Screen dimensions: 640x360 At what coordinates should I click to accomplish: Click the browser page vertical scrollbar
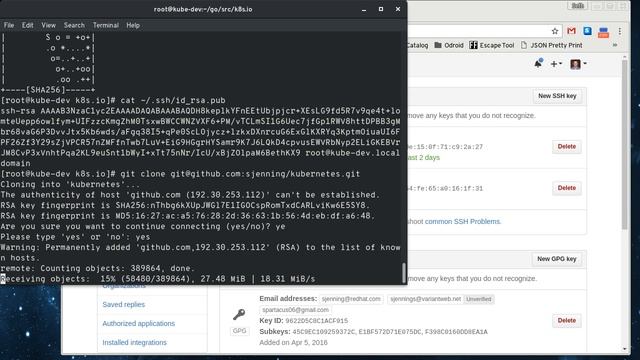click(624, 145)
